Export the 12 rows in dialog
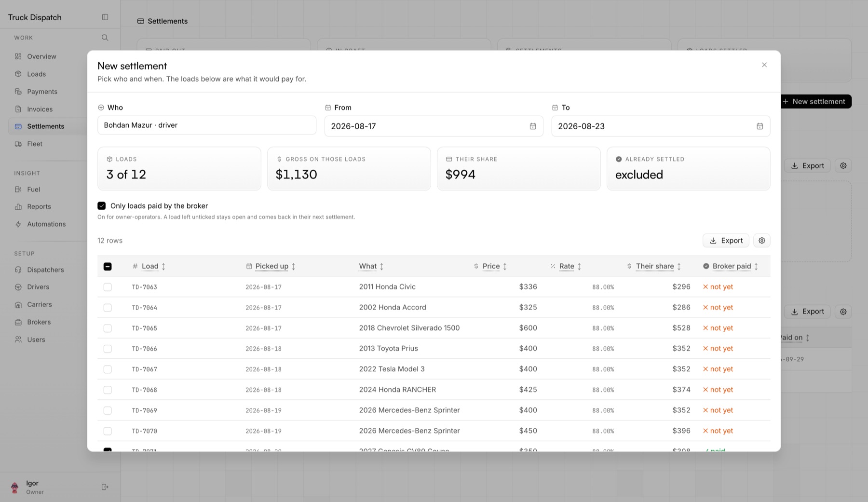 pos(726,241)
